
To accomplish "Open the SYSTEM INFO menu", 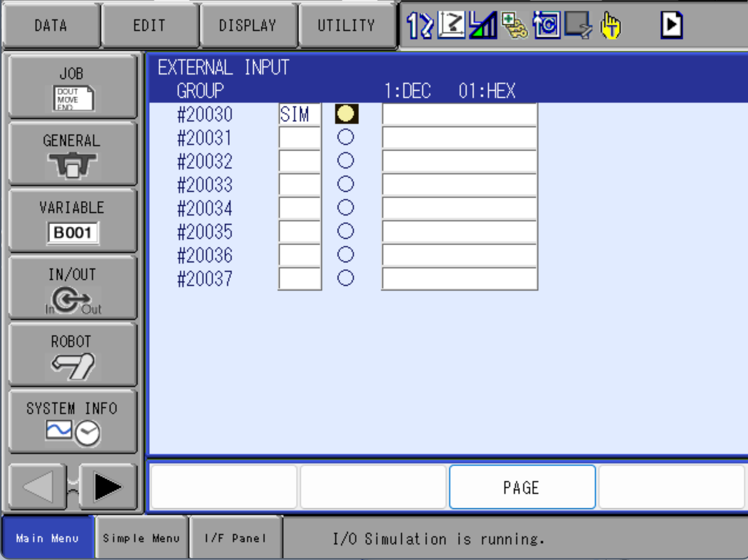I will [72, 422].
